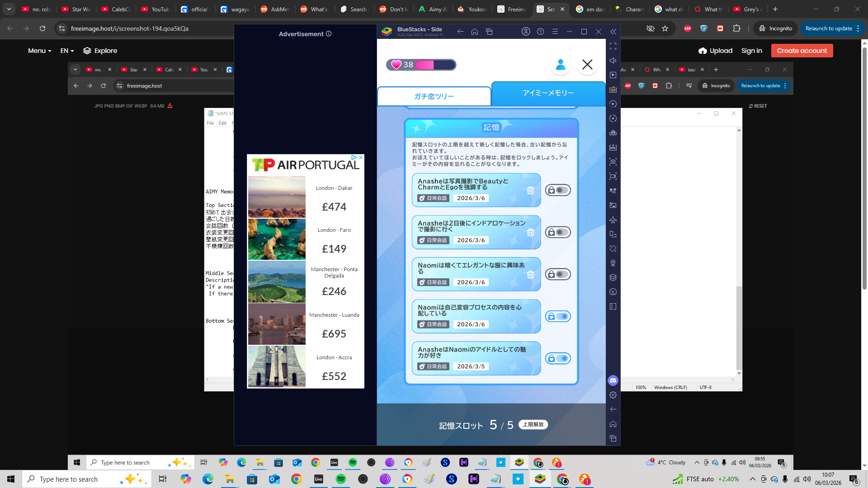Image resolution: width=868 pixels, height=488 pixels.
Task: Expand the Menu dropdown on freeimage.host
Action: (x=39, y=51)
